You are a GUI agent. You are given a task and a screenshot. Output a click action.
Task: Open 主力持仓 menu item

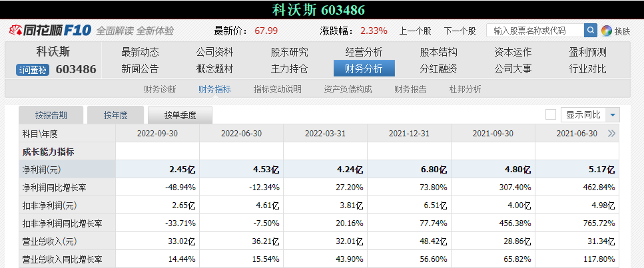point(289,68)
